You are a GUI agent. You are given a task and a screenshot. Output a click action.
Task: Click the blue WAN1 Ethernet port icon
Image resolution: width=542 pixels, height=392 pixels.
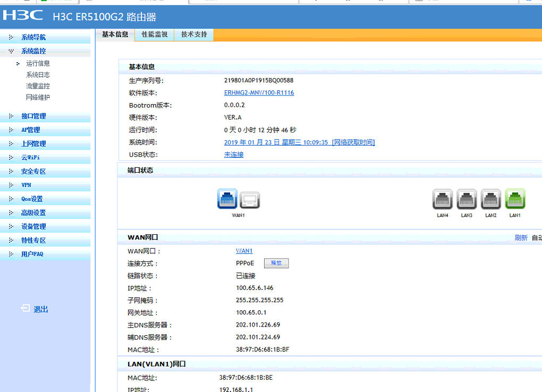227,199
